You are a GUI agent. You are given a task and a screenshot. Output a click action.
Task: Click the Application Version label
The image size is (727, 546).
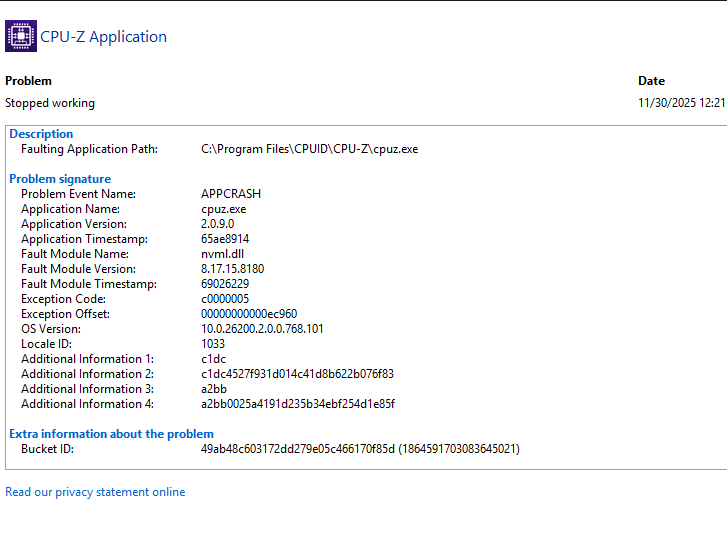74,224
